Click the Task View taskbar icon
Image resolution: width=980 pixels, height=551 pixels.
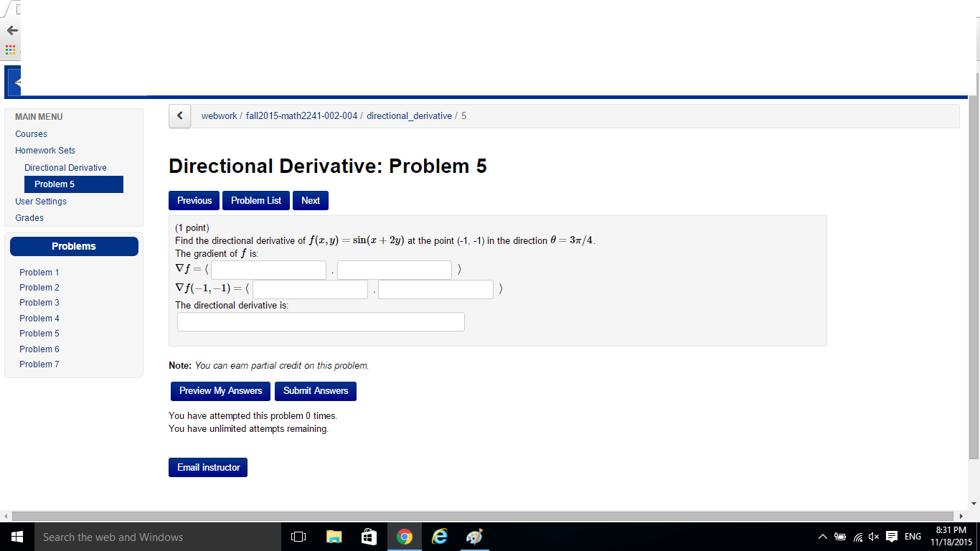tap(299, 537)
